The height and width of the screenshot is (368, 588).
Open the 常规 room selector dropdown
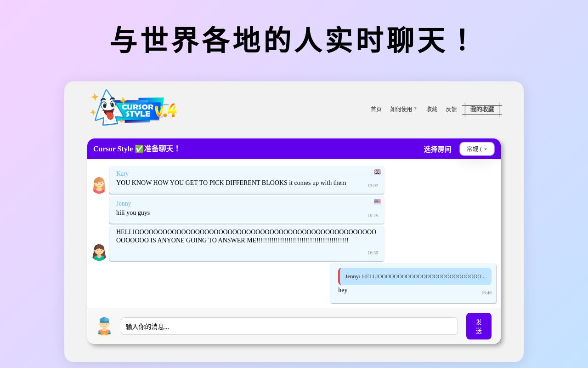coord(477,149)
